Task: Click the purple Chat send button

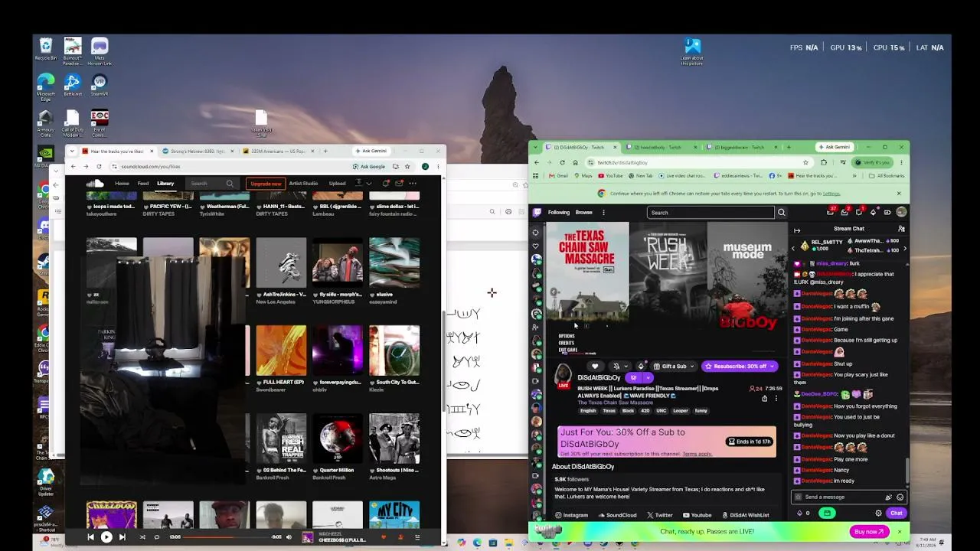Action: 896,514
